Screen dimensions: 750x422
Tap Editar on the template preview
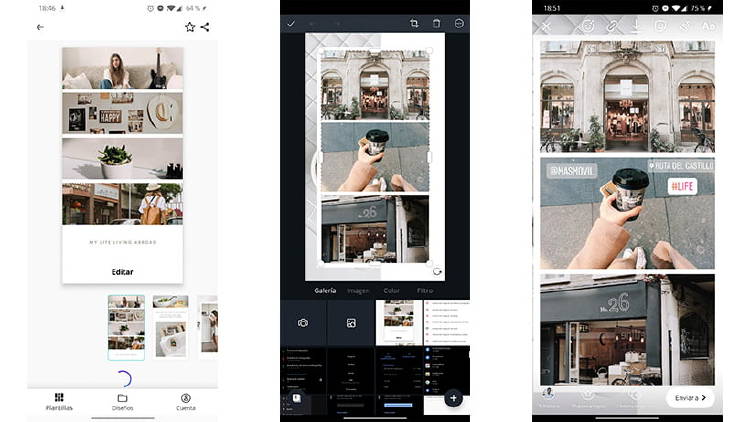coord(122,272)
